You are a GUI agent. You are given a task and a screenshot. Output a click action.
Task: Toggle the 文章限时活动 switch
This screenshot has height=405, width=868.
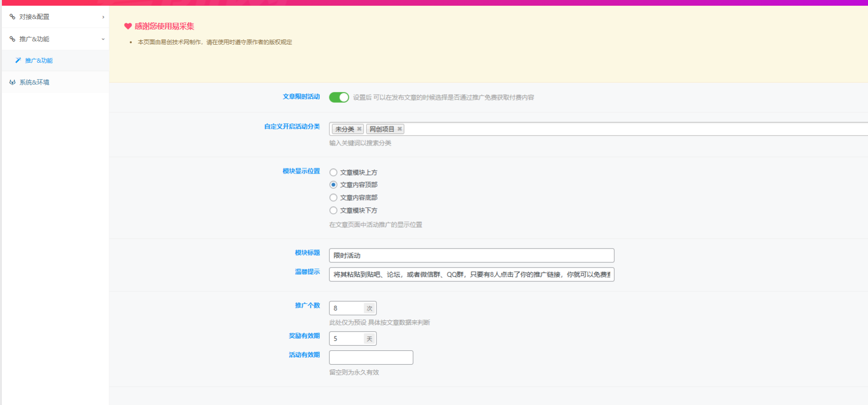[x=339, y=97]
